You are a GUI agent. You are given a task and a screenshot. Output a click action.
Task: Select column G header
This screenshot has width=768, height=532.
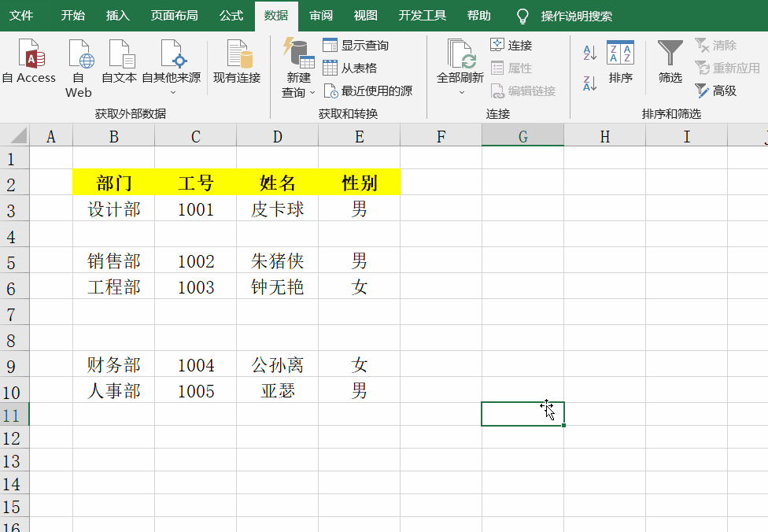point(522,136)
